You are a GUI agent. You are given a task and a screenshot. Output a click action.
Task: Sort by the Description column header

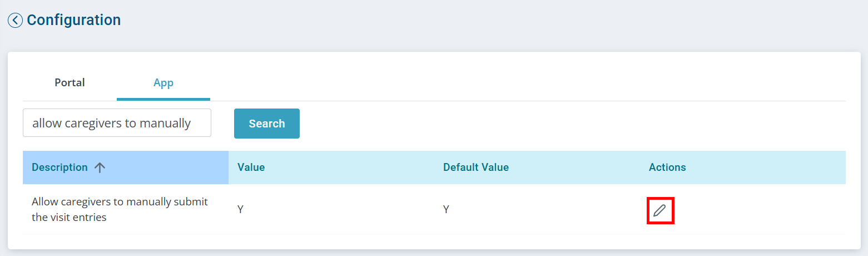tap(59, 168)
